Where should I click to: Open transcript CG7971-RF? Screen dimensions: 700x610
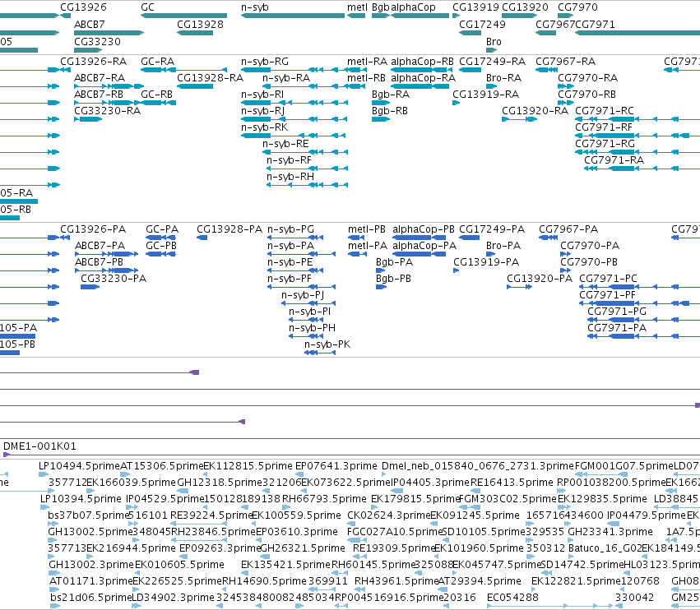604,127
